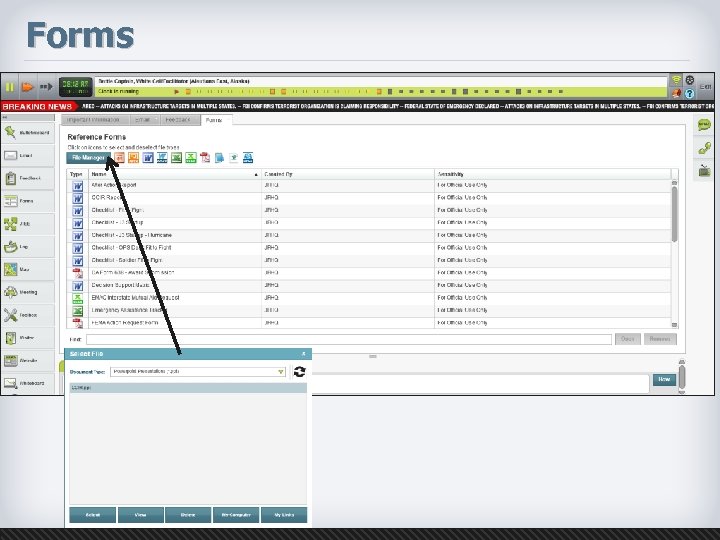Image resolution: width=720 pixels, height=540 pixels.
Task: Toggle the Word template filter icon
Action: point(162,158)
